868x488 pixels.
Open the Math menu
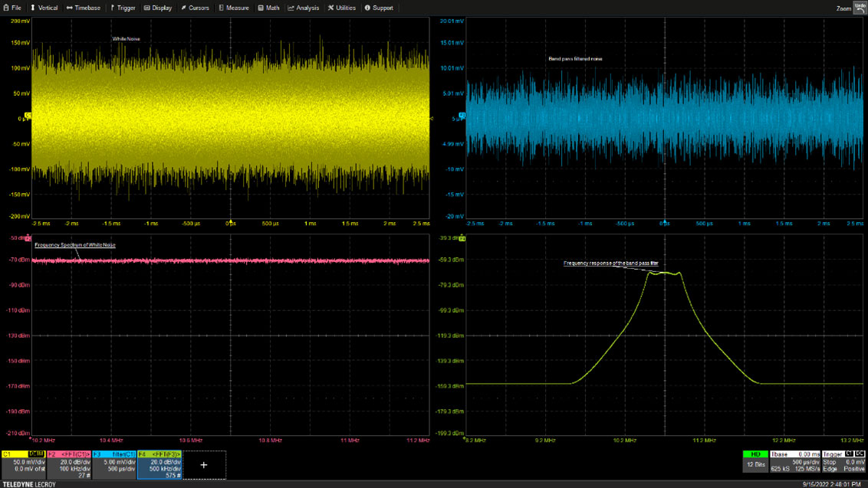268,8
